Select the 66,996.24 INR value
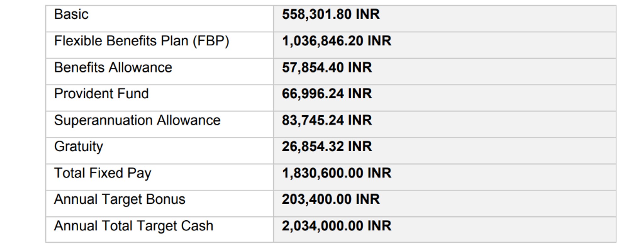This screenshot has width=644, height=251. (x=327, y=94)
